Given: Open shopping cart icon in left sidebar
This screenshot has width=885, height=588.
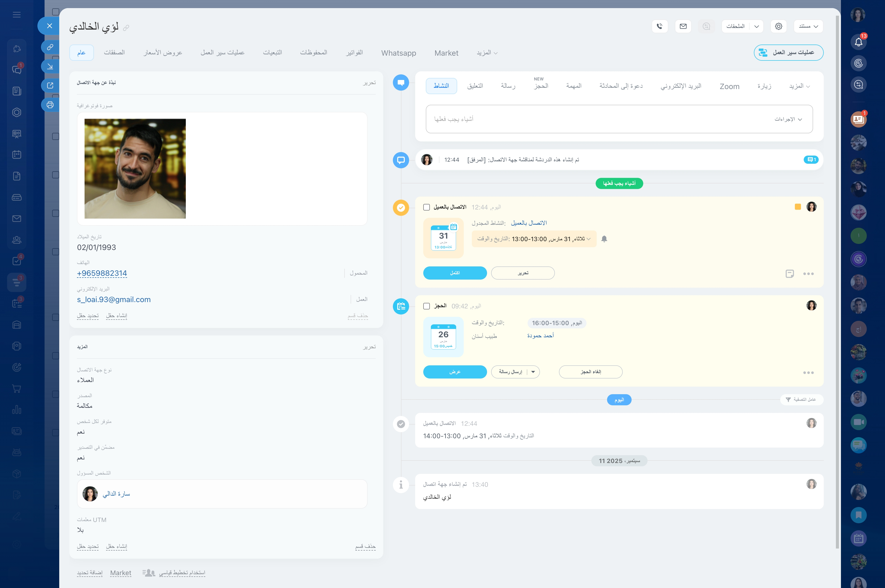Looking at the screenshot, I should point(16,389).
